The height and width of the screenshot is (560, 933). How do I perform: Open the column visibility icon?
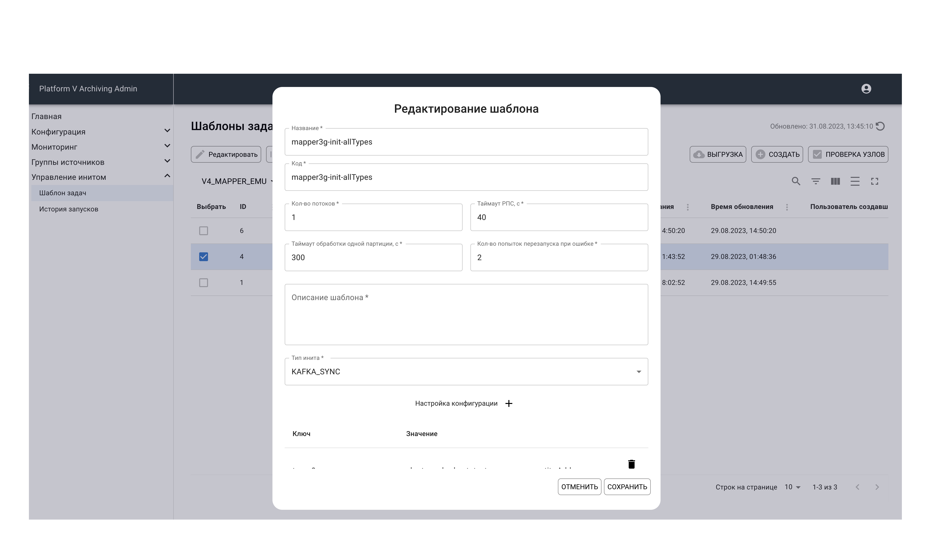[x=835, y=182]
